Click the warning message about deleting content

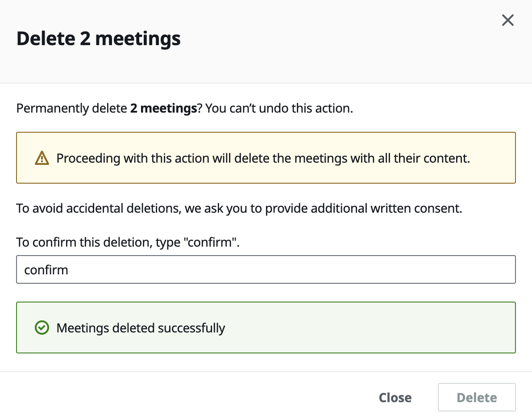pyautogui.click(x=263, y=158)
